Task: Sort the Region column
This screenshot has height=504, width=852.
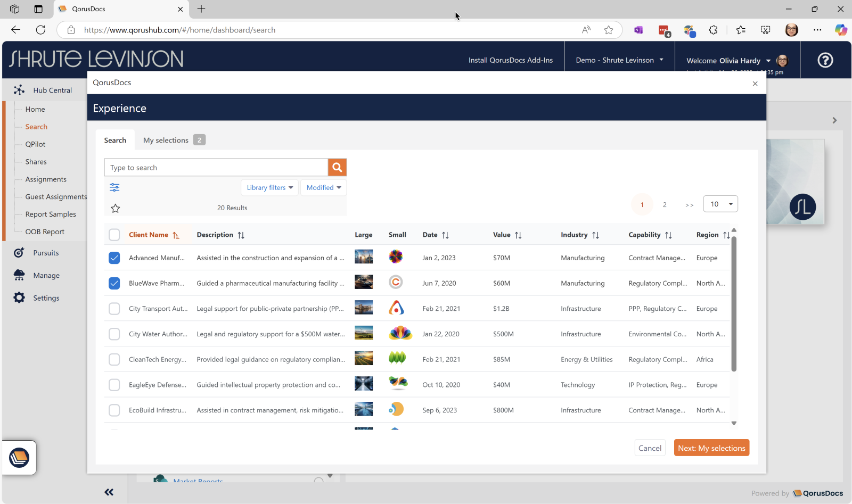Action: pos(726,235)
